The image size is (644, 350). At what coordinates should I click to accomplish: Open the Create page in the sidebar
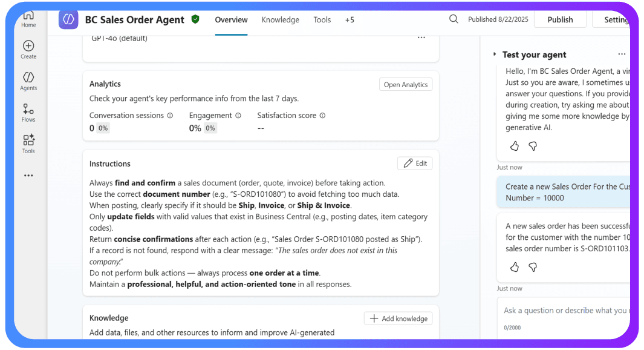(x=28, y=50)
